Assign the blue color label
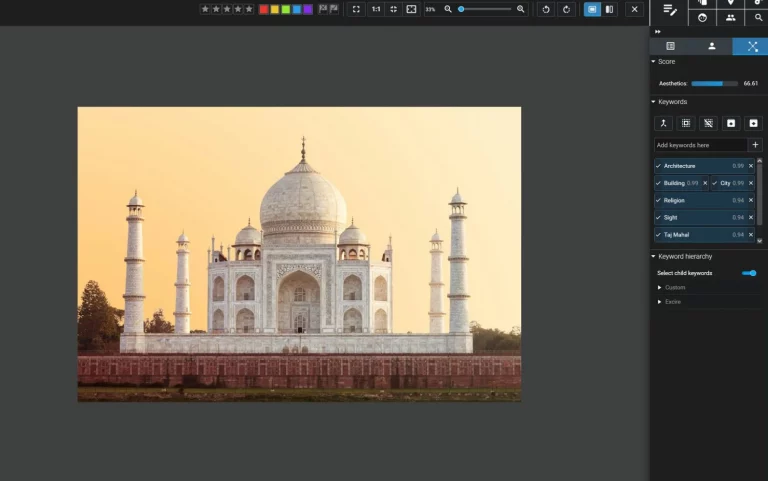Screen dimensions: 768x481 (x=297, y=9)
